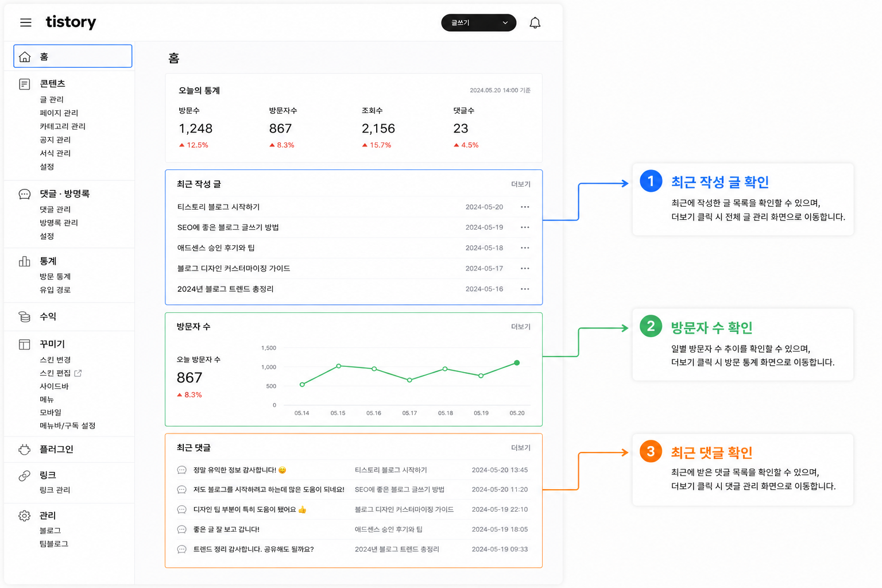
Task: Click comment icon beside 좋은 글 잘 보고 갑니다
Action: pos(182,529)
